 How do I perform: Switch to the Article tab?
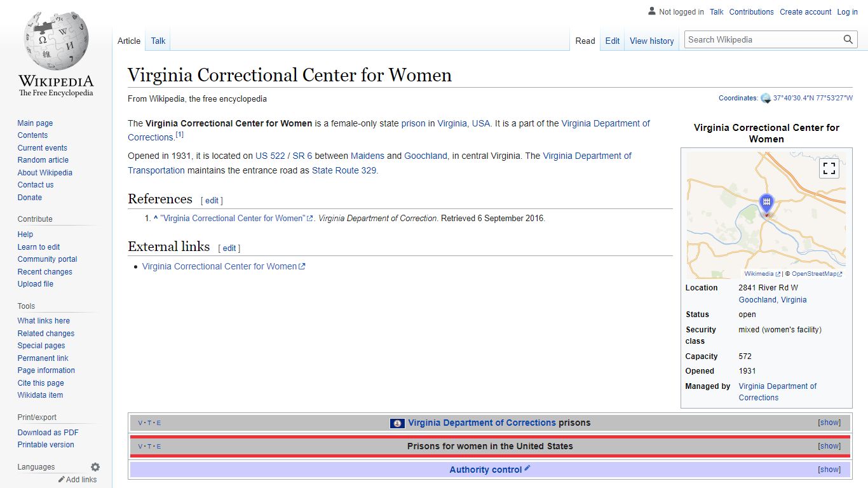pos(129,41)
